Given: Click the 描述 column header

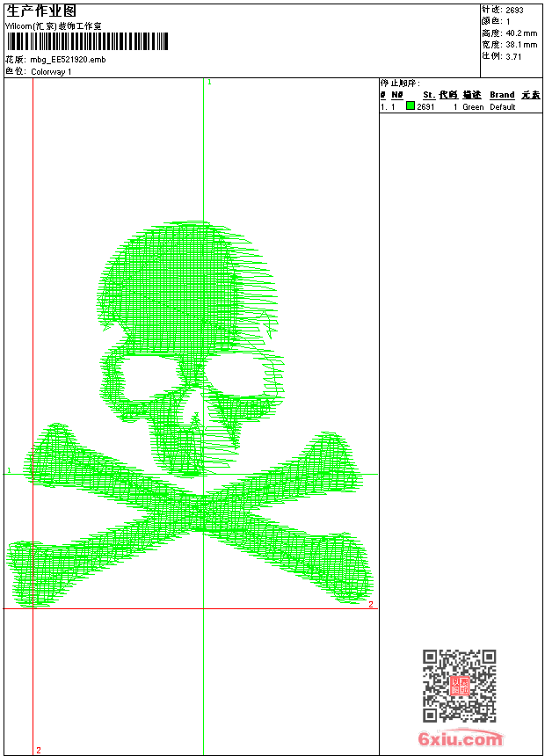Looking at the screenshot, I should tap(472, 95).
